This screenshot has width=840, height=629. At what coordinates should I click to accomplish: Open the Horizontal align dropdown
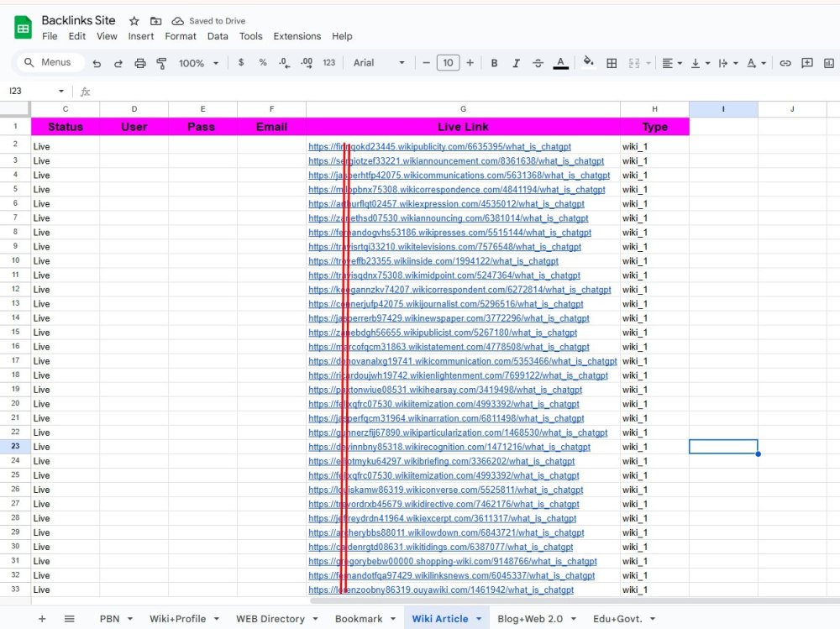(x=672, y=63)
